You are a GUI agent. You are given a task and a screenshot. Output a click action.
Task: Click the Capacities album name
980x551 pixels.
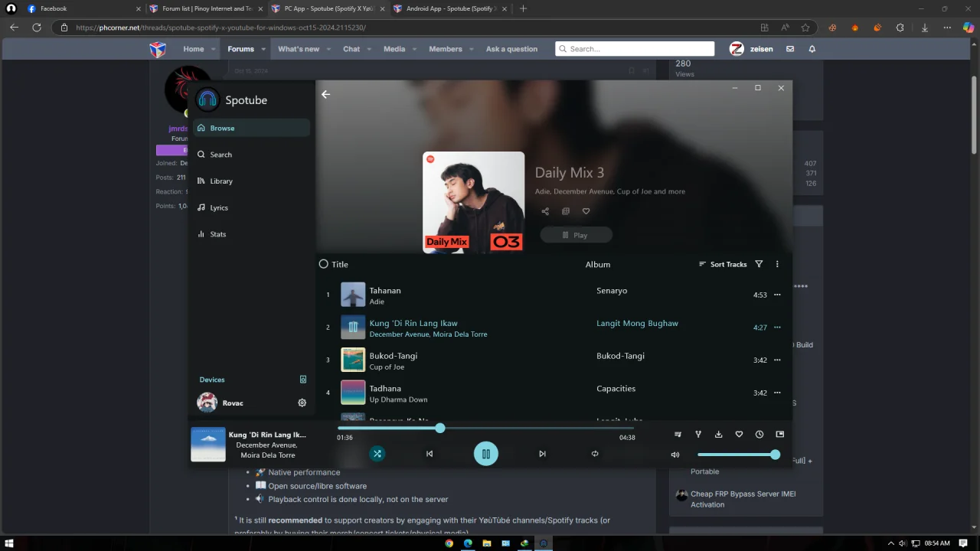(x=616, y=388)
